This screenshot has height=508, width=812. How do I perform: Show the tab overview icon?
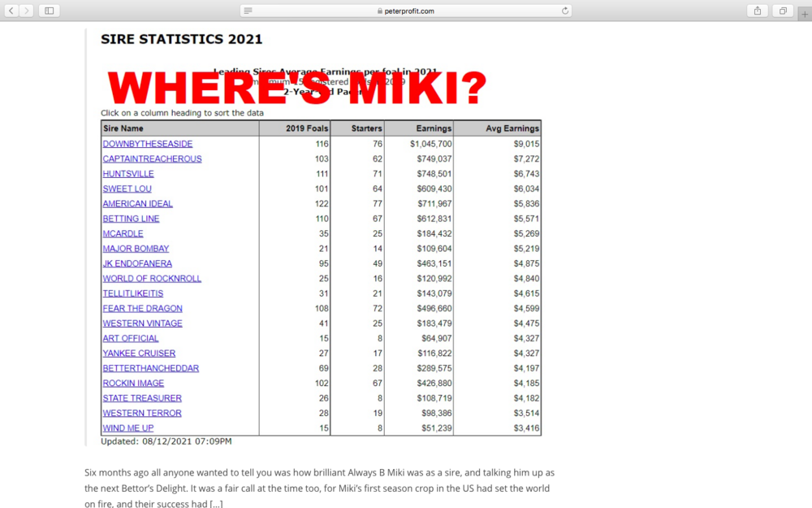(x=783, y=11)
